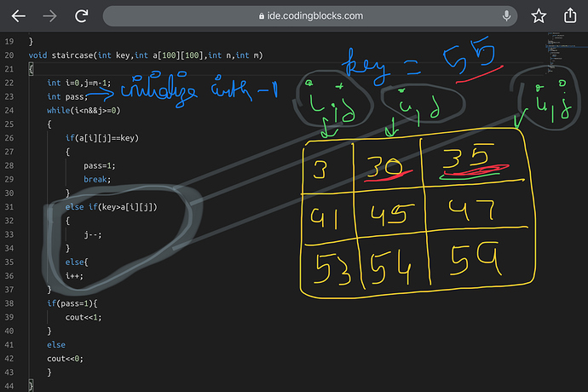Image resolution: width=588 pixels, height=392 pixels.
Task: Click the ide.codingblocks.com address field
Action: click(x=310, y=15)
